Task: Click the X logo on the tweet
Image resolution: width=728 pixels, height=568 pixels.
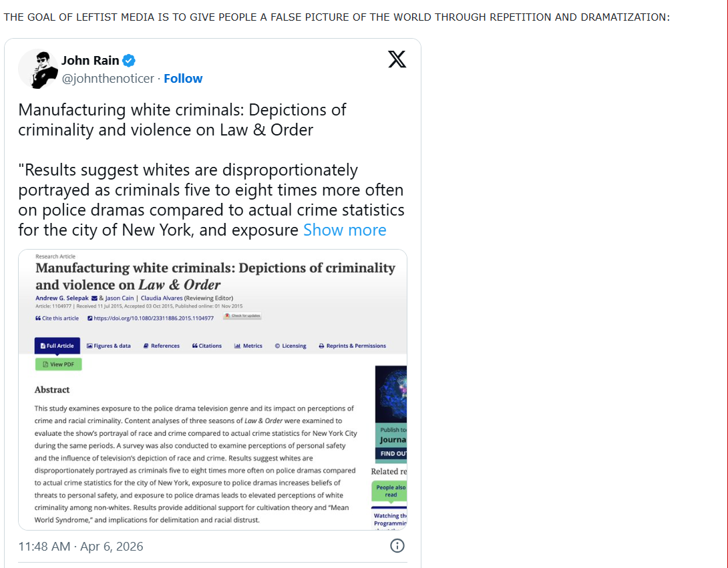Action: 397,60
